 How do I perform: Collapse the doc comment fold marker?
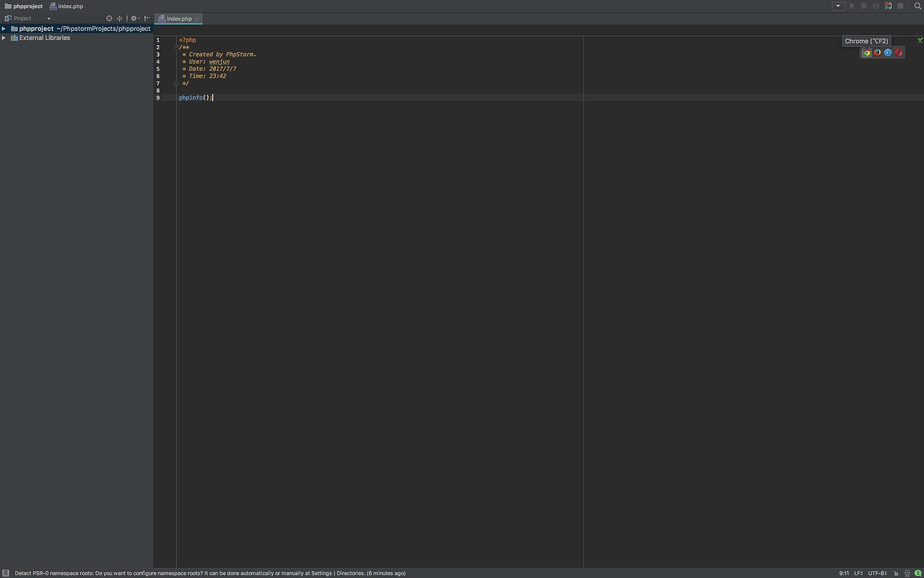point(176,47)
